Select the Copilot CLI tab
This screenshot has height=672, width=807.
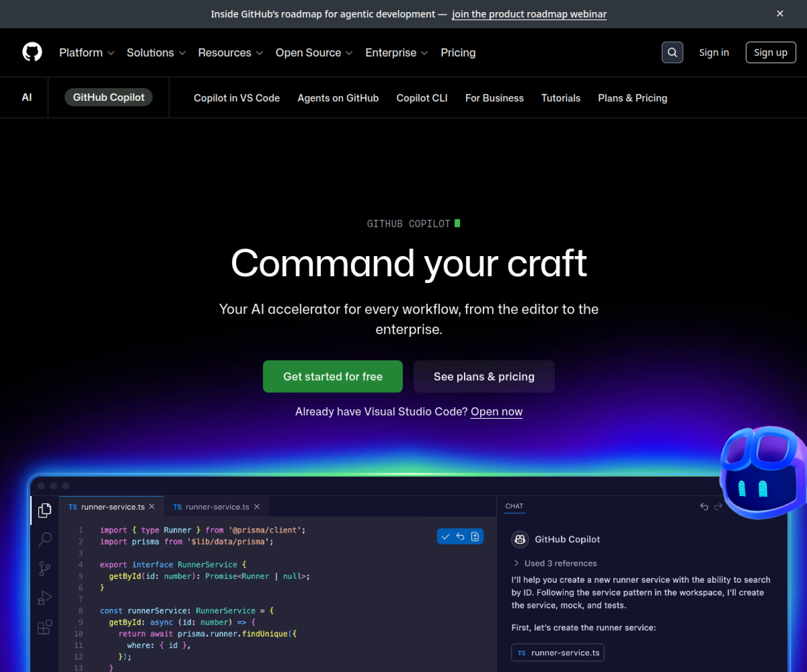(x=422, y=98)
